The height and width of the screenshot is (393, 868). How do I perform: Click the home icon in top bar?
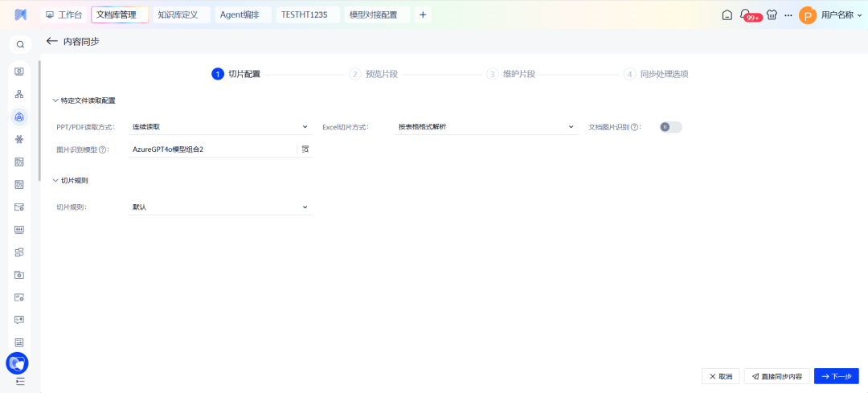point(727,14)
